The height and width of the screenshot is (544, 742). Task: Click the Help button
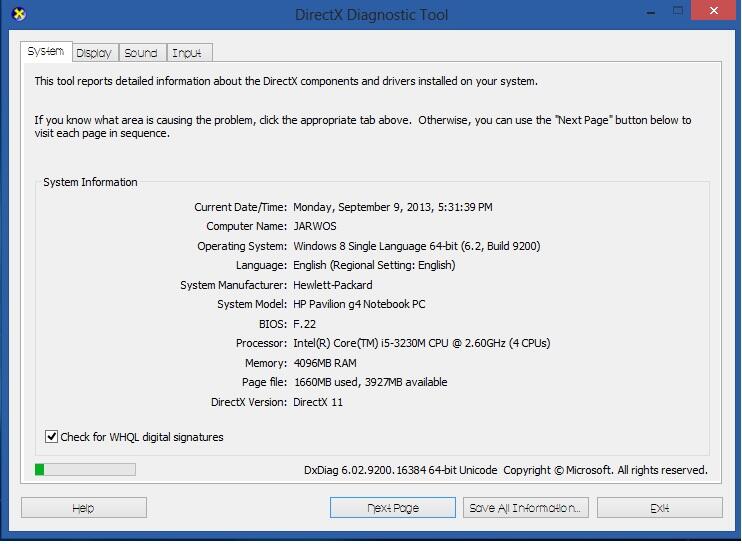(x=84, y=508)
